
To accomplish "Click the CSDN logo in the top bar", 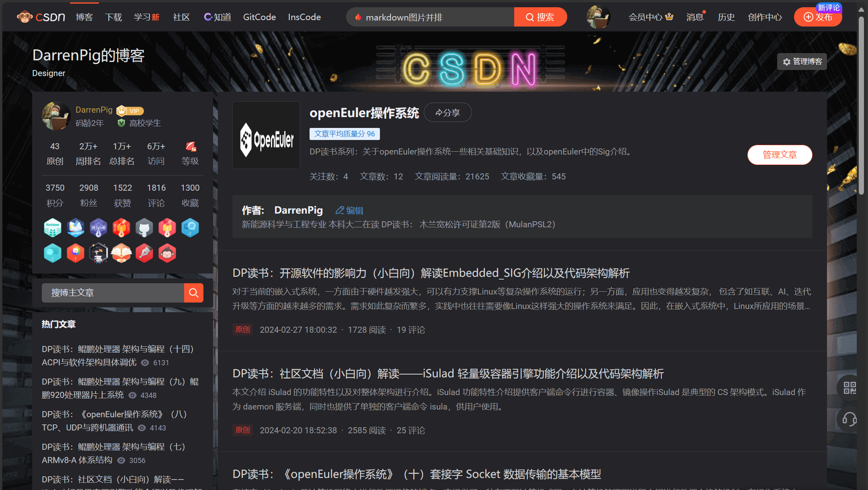I will coord(40,16).
